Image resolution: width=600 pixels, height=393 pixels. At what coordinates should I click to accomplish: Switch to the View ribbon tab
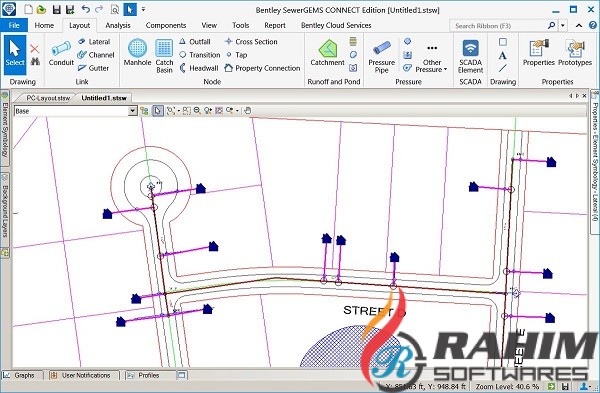point(209,25)
